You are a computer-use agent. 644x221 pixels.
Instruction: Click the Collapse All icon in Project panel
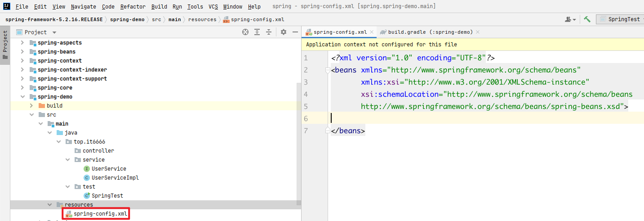coord(269,32)
